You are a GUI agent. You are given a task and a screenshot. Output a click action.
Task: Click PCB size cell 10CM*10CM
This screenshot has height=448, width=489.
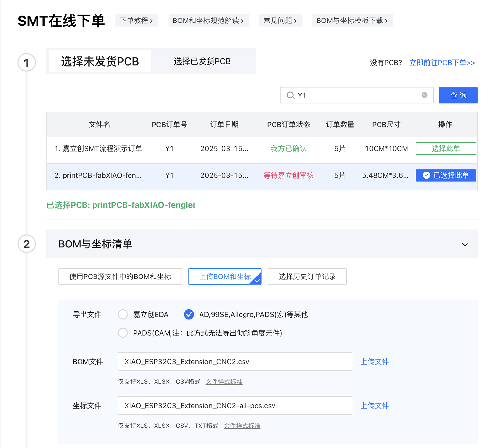[x=386, y=149]
